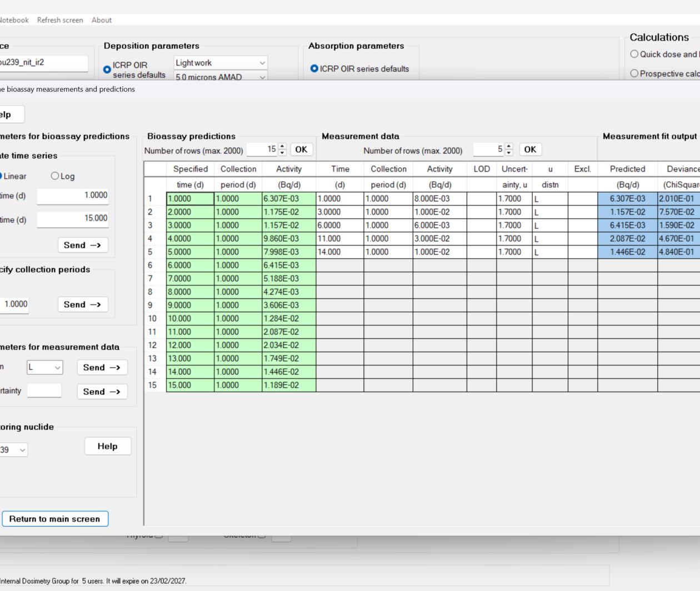The width and height of the screenshot is (700, 591).
Task: Click the start time field showing 1.0000
Action: (x=73, y=196)
